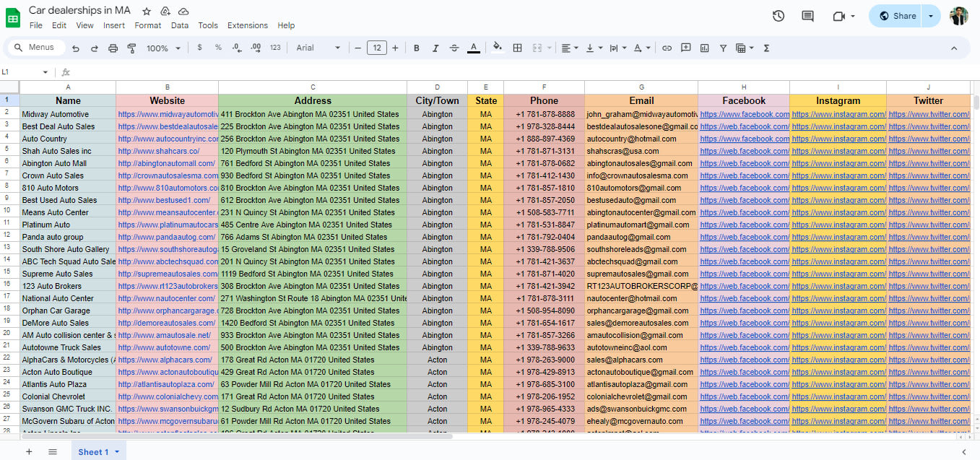
Task: Open the Extensions menu
Action: click(247, 25)
